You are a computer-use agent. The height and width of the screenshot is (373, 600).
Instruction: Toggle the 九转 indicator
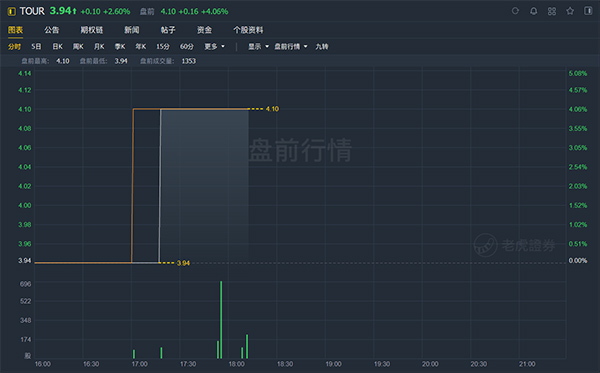pyautogui.click(x=322, y=47)
